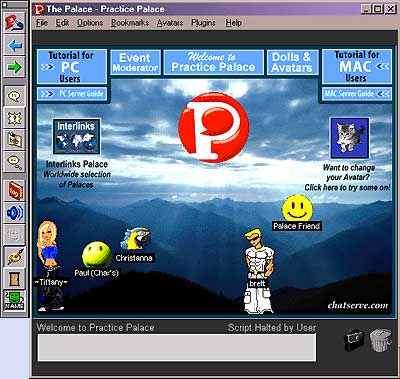Screen dimensions: 400x379
Task: Open the Plugins menu
Action: pos(203,23)
